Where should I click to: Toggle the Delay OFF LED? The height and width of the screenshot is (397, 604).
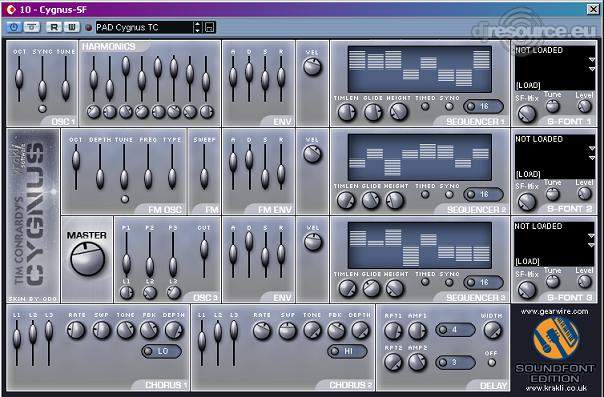[492, 362]
